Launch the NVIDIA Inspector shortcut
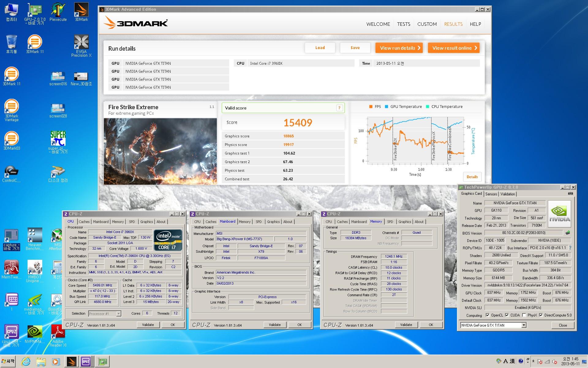The image size is (588, 368). tap(35, 304)
